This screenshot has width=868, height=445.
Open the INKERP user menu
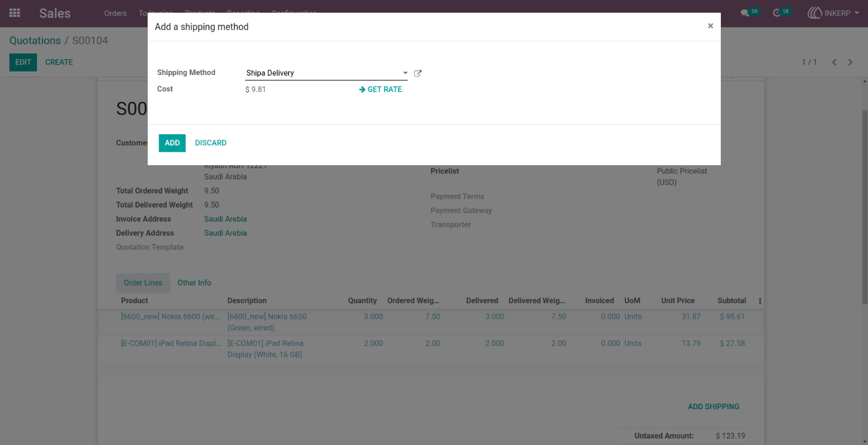point(833,13)
